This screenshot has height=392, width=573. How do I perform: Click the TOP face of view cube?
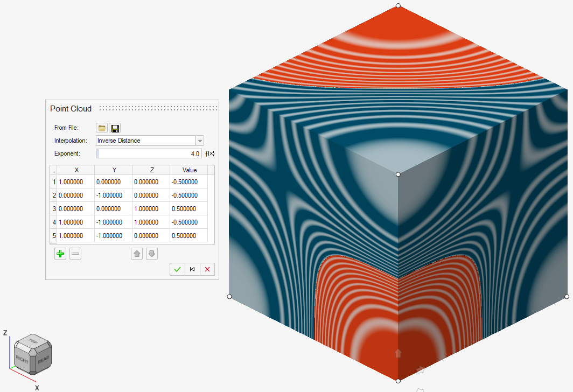pyautogui.click(x=33, y=341)
